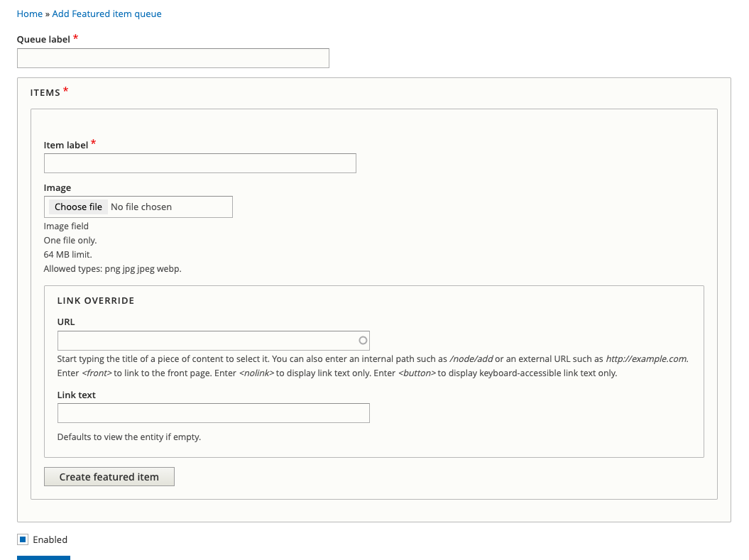Click the 'Image field' description text
This screenshot has height=560, width=749.
coord(66,226)
